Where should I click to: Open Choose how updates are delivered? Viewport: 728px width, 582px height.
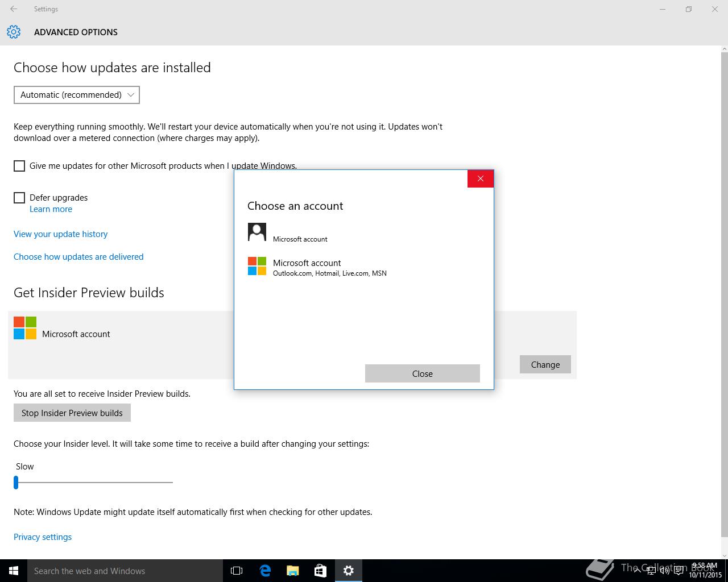pyautogui.click(x=78, y=257)
